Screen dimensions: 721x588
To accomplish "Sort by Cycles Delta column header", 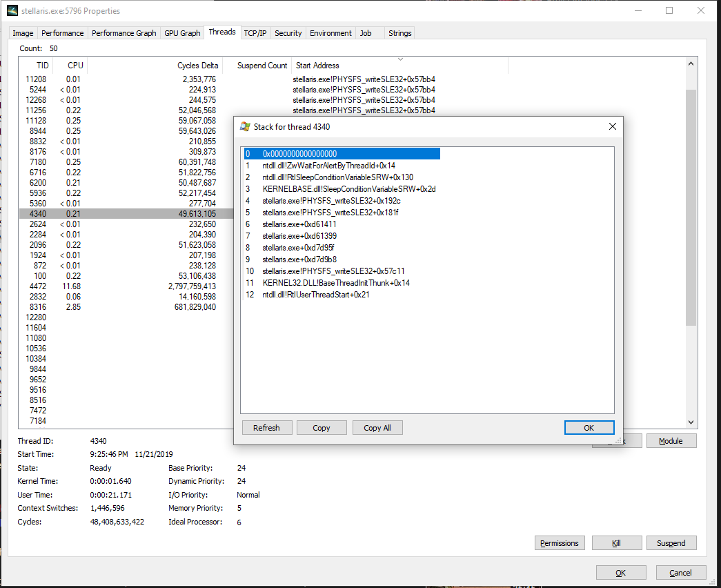I will click(155, 66).
